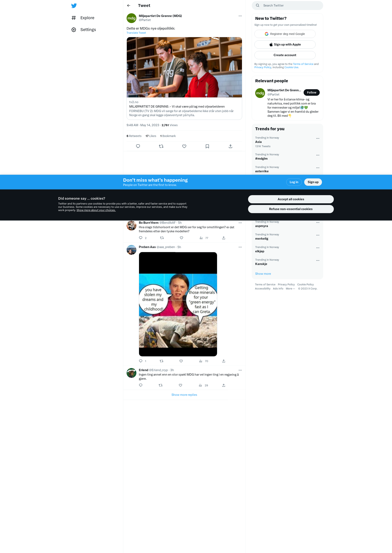Like Erlend's reply
The height and width of the screenshot is (553, 392).
(x=180, y=385)
